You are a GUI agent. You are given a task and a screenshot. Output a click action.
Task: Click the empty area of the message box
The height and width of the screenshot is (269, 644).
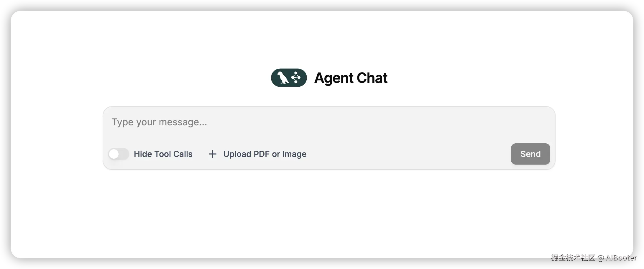383,127
